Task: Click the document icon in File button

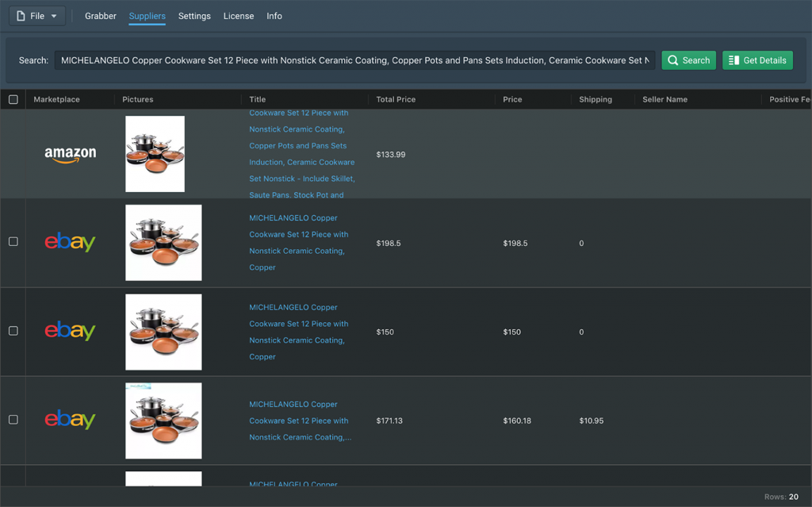Action: (x=21, y=16)
